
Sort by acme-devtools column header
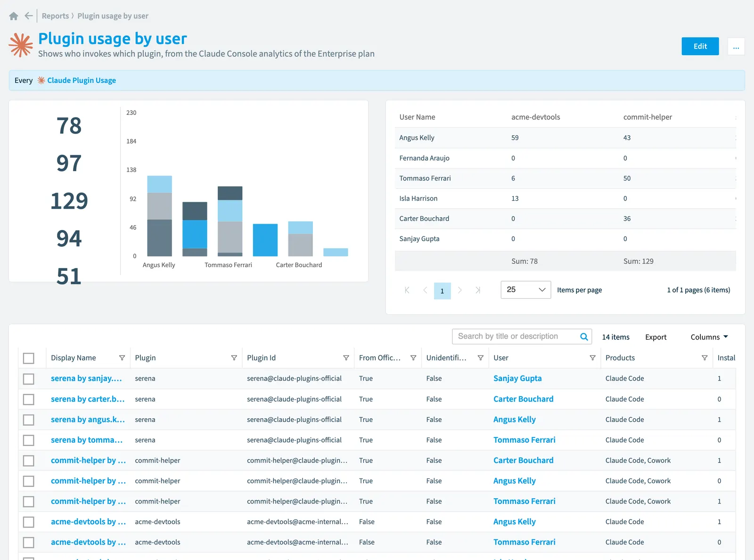pos(536,117)
